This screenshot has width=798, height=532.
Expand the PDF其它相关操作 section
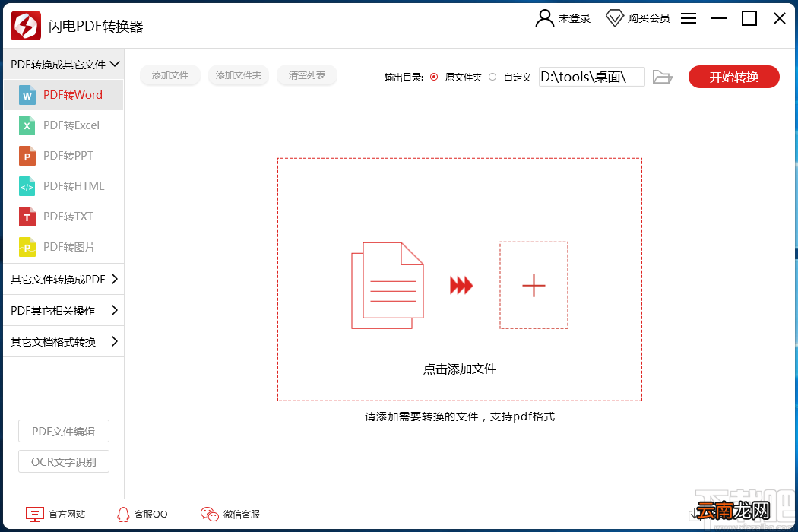coord(64,310)
